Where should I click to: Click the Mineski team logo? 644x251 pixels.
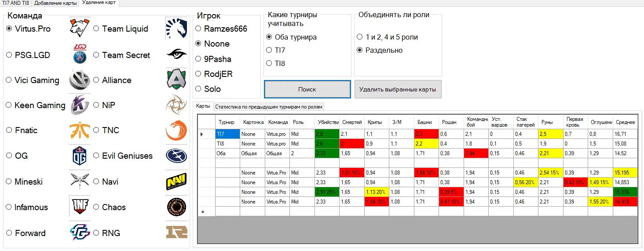[80, 181]
